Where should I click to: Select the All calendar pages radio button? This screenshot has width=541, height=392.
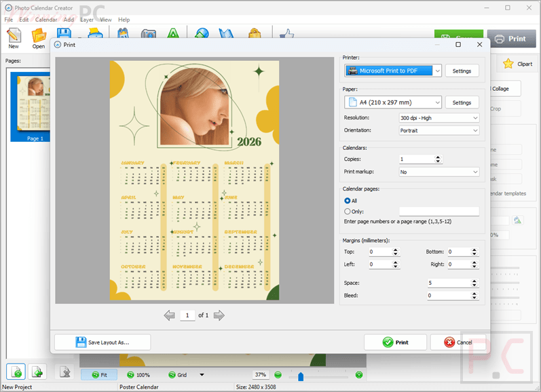click(x=348, y=201)
